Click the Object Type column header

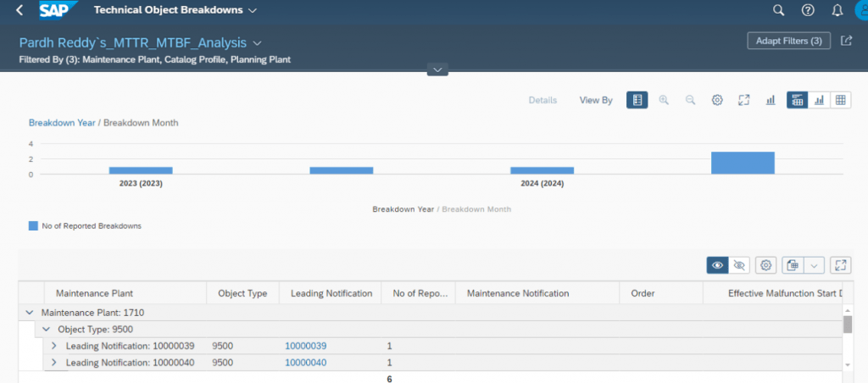click(x=242, y=293)
